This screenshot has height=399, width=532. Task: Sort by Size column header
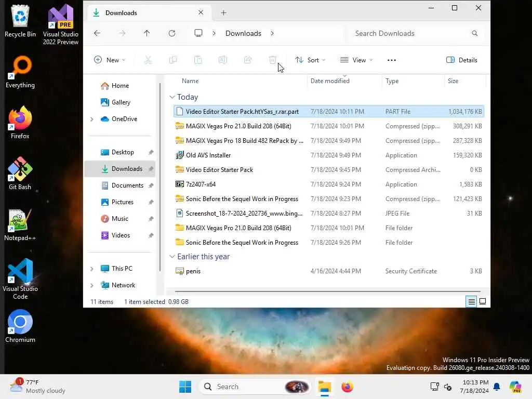pos(465,81)
